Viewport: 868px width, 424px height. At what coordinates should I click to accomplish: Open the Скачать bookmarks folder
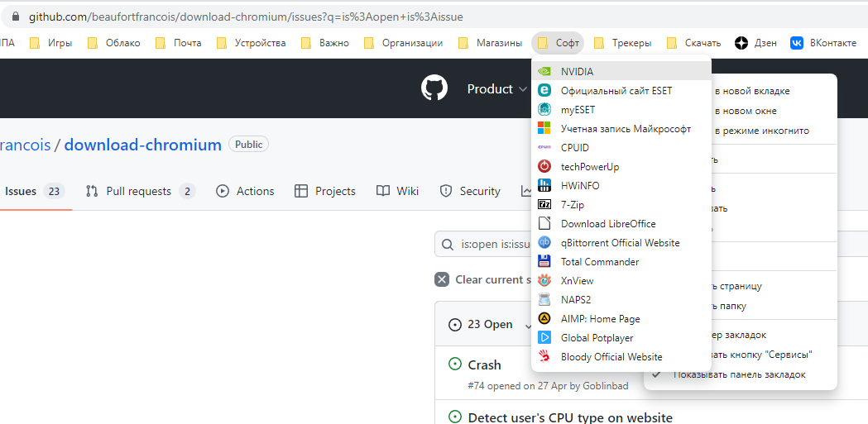693,43
